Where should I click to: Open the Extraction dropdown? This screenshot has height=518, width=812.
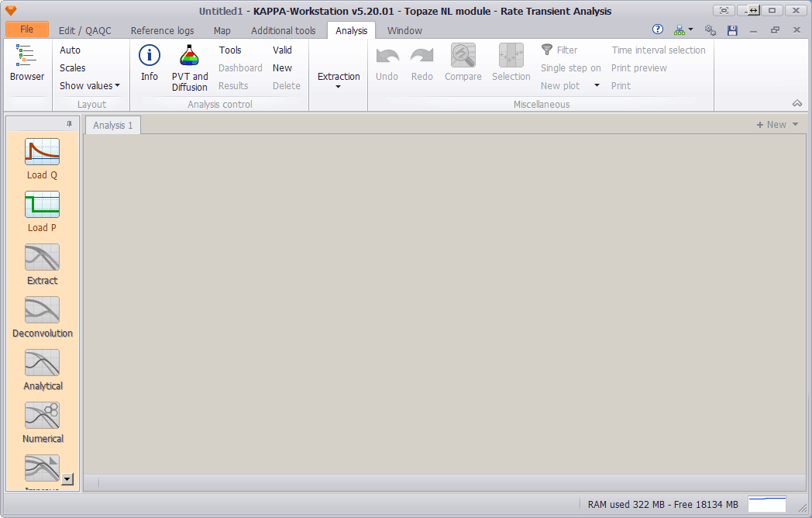click(x=339, y=79)
